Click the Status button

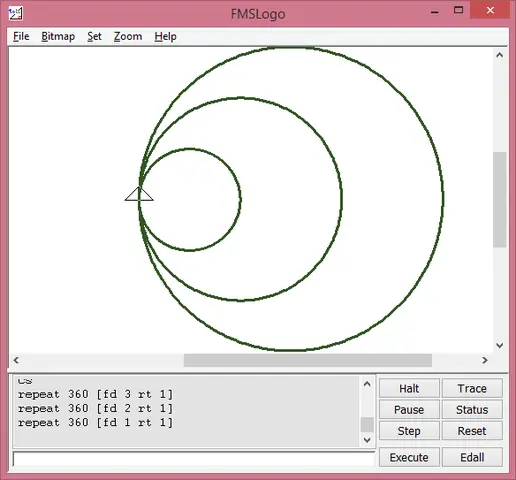click(472, 410)
